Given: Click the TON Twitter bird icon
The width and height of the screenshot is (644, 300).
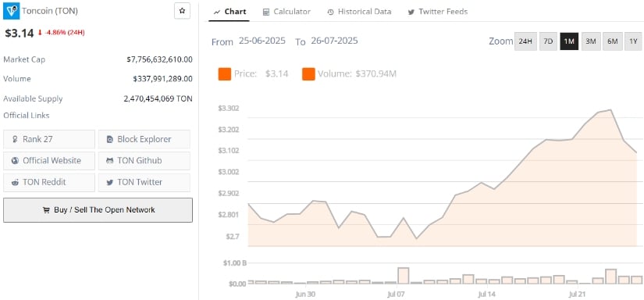Looking at the screenshot, I should point(109,183).
